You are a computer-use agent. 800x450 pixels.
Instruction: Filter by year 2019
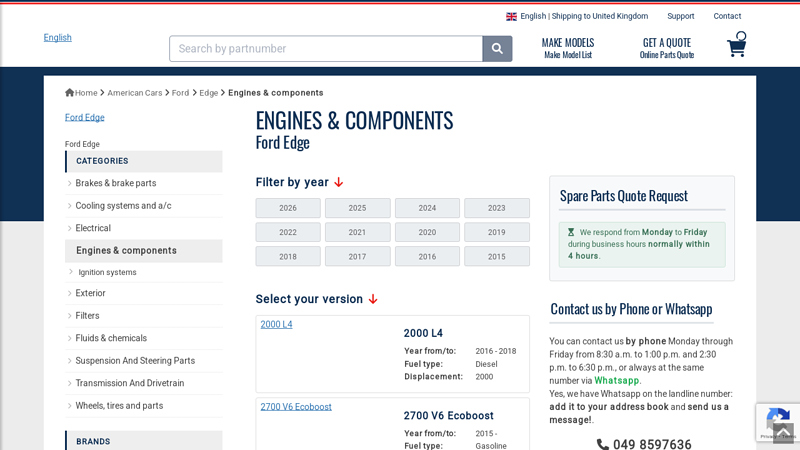tap(496, 232)
